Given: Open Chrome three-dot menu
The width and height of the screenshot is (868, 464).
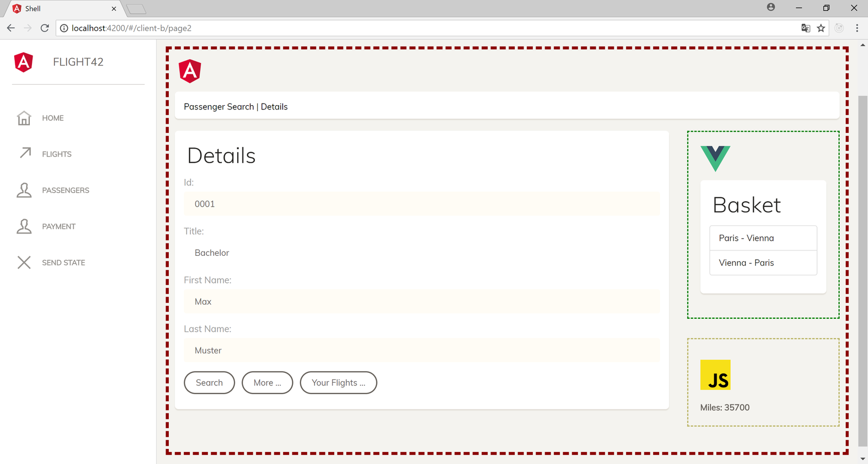Looking at the screenshot, I should 857,28.
